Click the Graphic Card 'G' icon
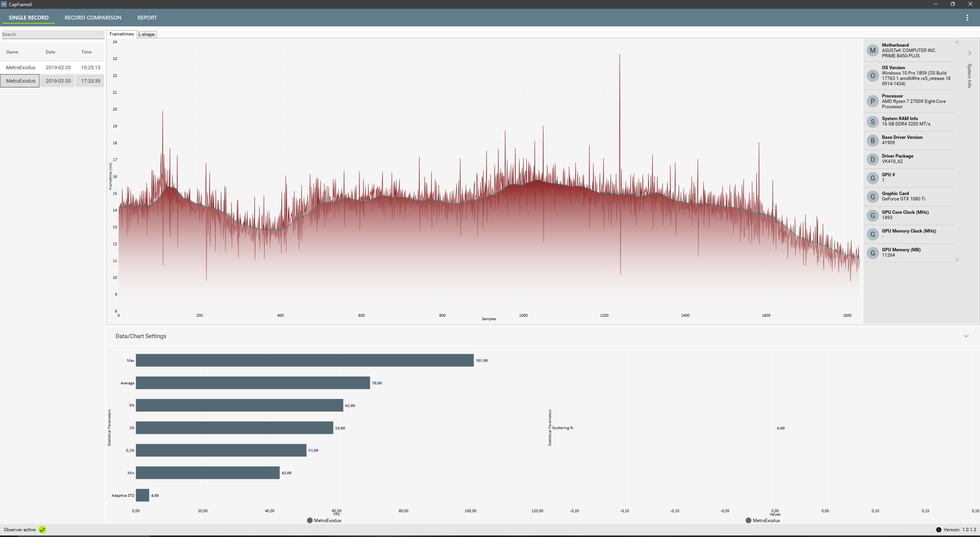 pos(872,197)
